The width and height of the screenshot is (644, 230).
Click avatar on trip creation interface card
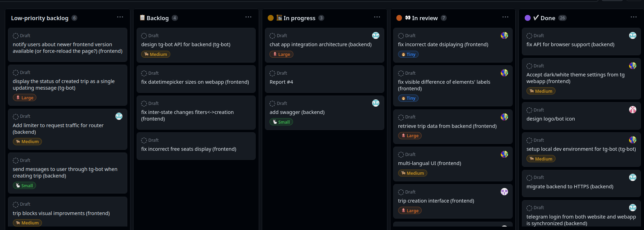click(x=504, y=192)
